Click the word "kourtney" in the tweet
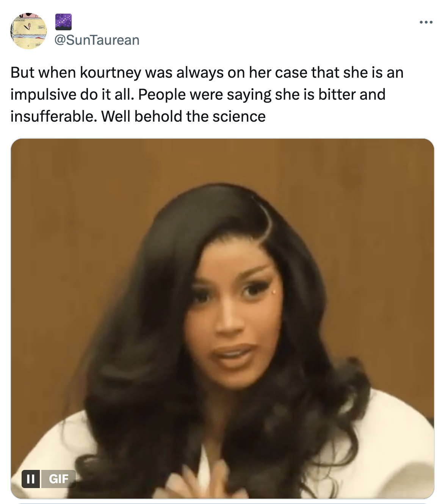This screenshot has width=448, height=504. (x=111, y=72)
